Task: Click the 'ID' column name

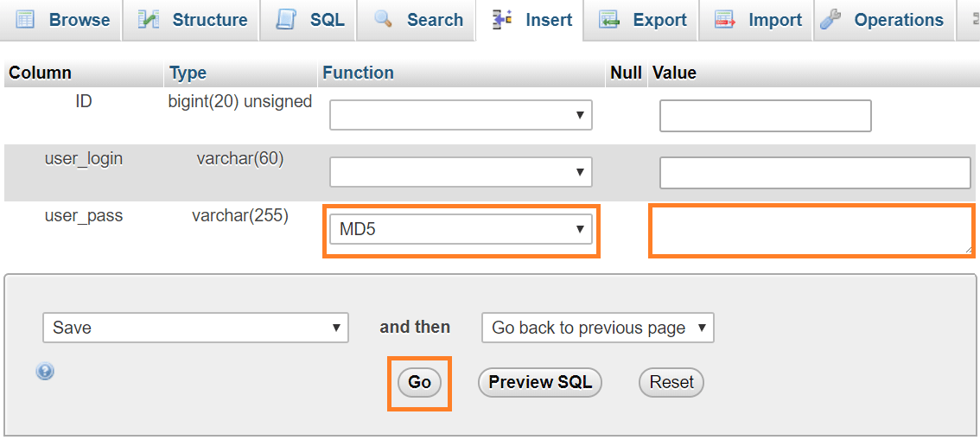Action: point(84,101)
